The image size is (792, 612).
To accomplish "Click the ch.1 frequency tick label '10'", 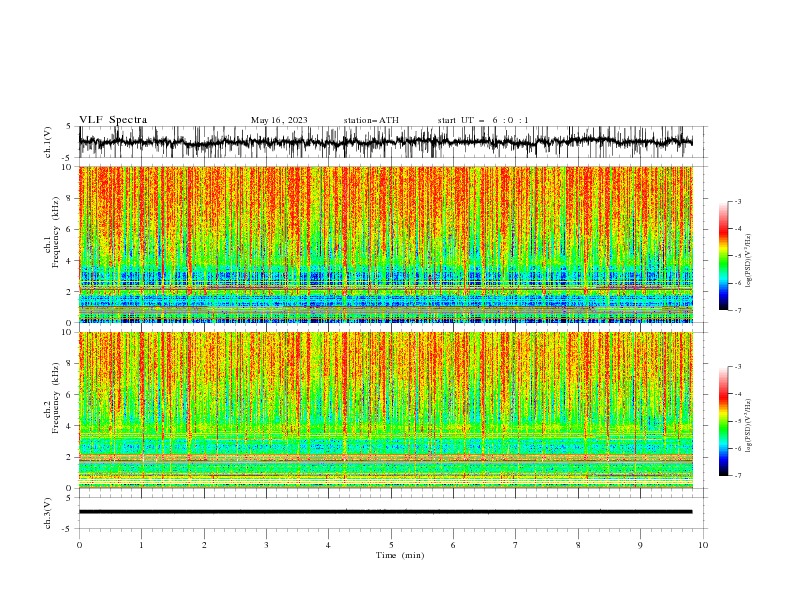I will tap(67, 167).
